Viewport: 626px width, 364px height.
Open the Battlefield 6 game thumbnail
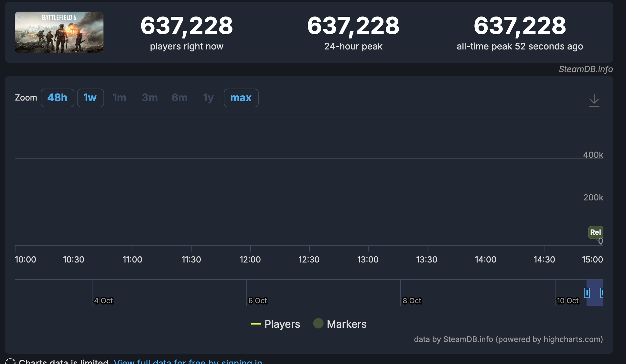(x=59, y=32)
